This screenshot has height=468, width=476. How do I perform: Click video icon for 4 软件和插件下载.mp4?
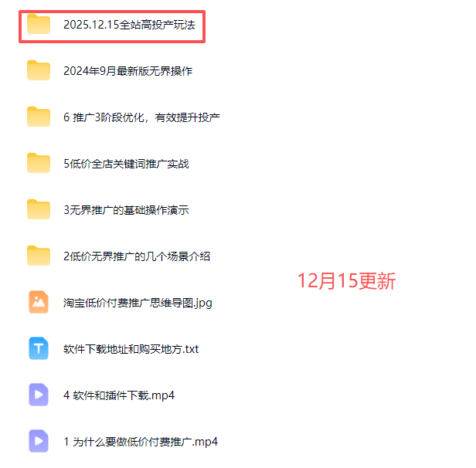39,395
